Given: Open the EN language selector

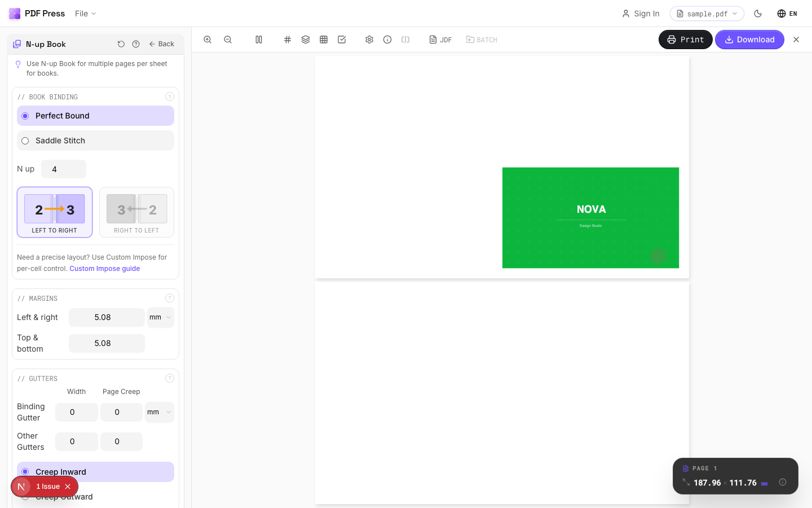Looking at the screenshot, I should (x=787, y=14).
